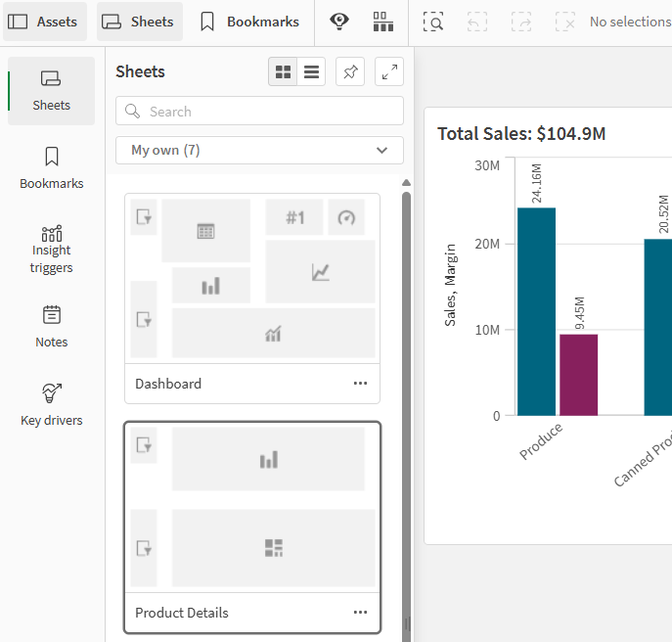Toggle the eye insight view icon

tap(339, 22)
